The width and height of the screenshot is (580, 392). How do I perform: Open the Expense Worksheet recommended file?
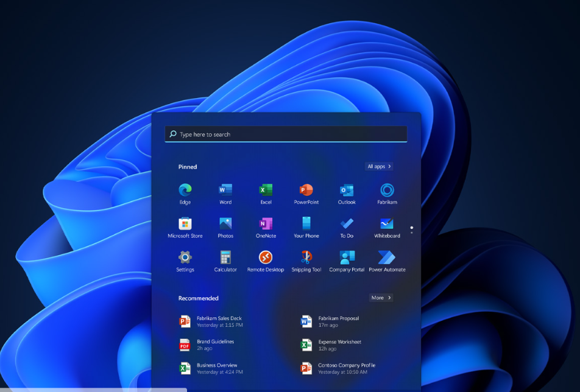click(339, 345)
